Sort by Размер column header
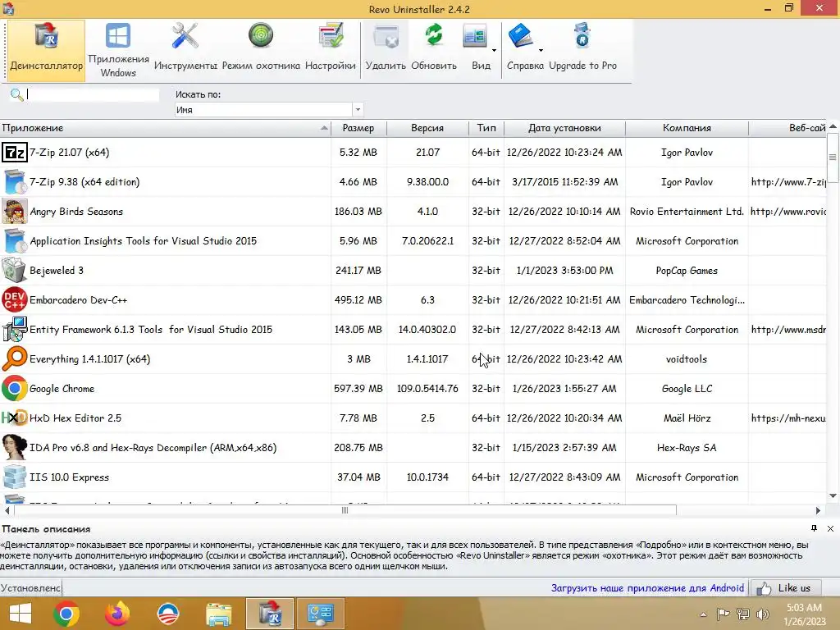Viewport: 840px width, 630px height. (x=358, y=128)
